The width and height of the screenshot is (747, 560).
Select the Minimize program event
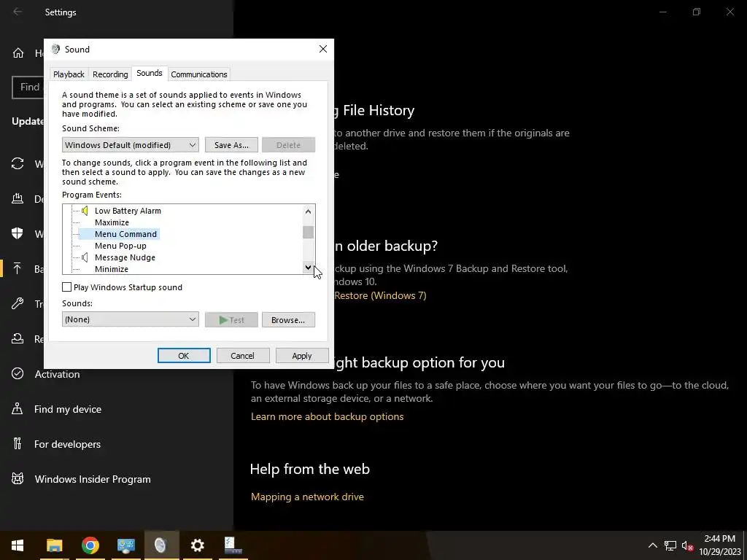(x=112, y=269)
